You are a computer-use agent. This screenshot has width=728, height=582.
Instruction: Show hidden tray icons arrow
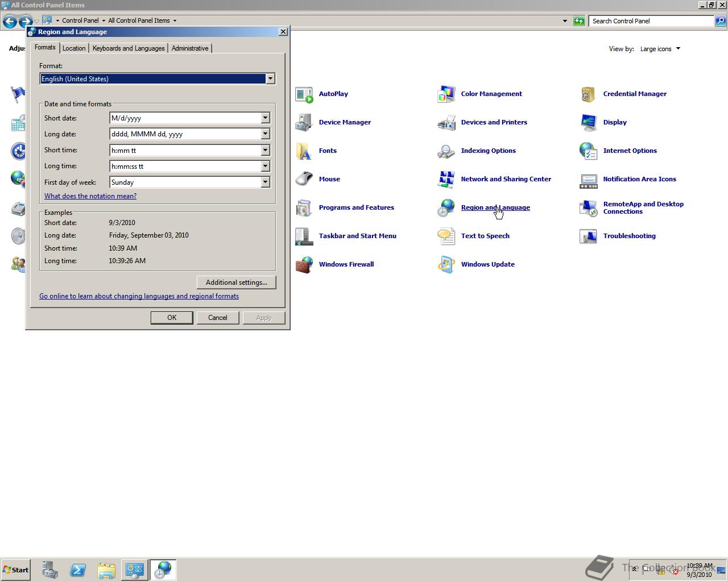pyautogui.click(x=634, y=569)
